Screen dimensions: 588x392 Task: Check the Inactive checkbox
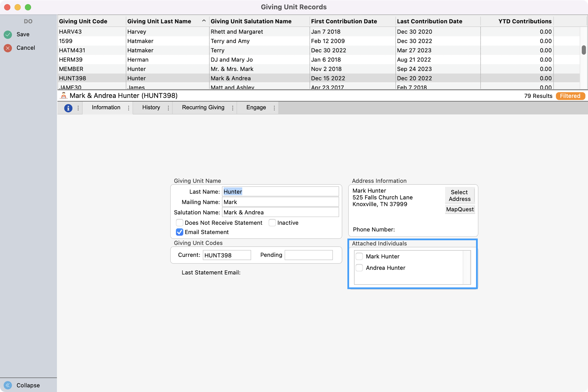(272, 223)
